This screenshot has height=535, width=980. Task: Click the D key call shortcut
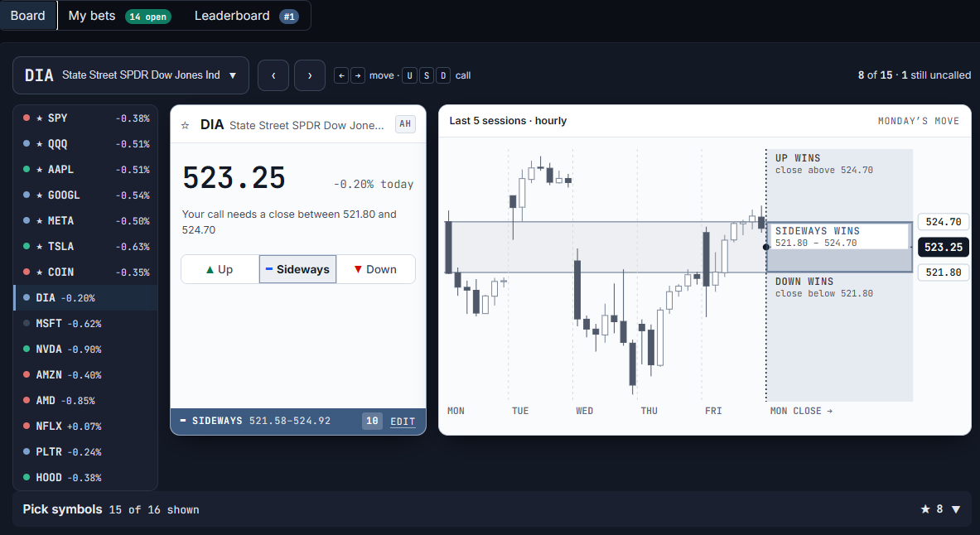click(443, 75)
